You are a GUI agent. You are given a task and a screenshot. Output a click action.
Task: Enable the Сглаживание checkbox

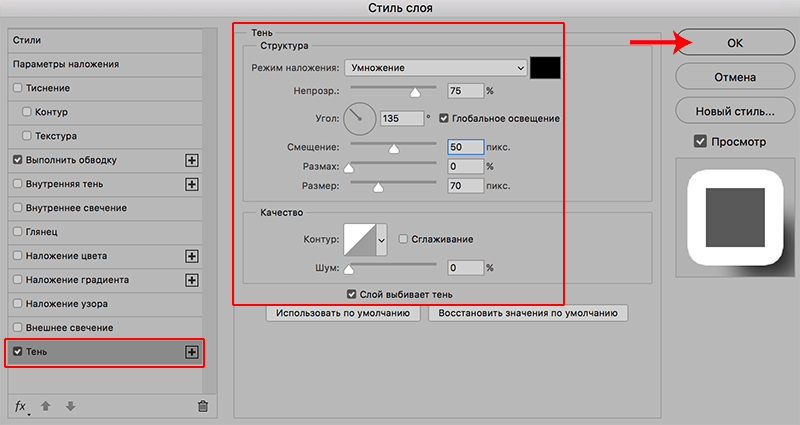coord(403,239)
